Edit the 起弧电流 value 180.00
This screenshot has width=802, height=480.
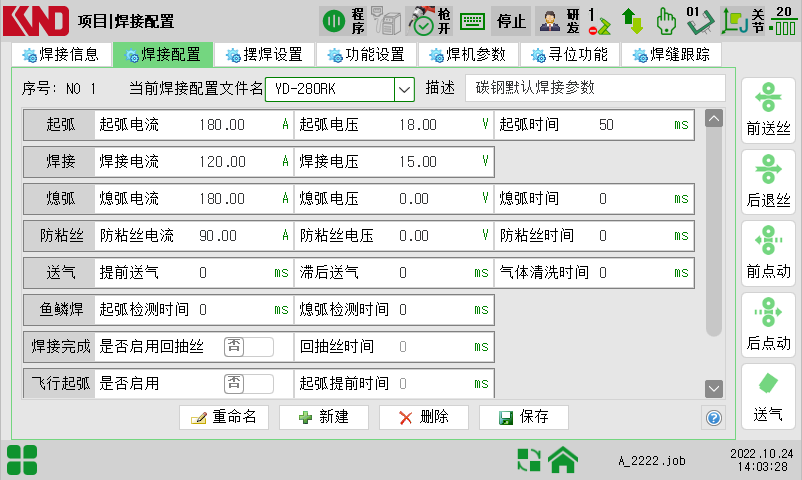222,125
